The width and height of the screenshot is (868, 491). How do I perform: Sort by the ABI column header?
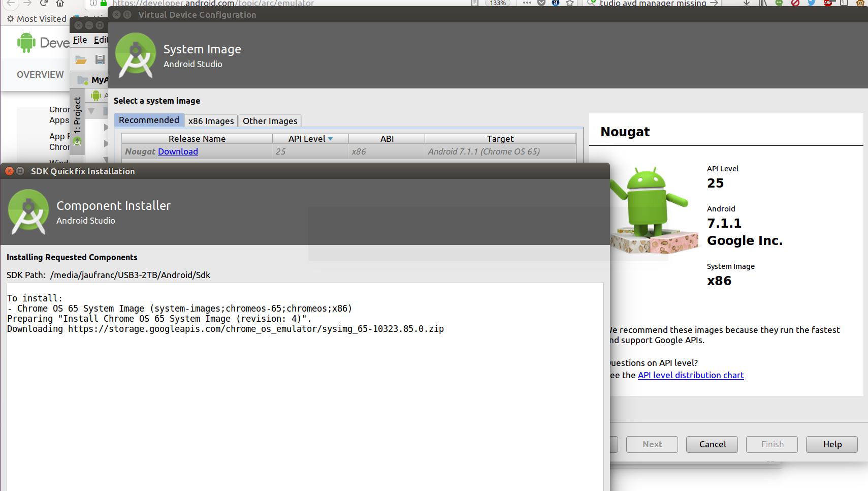pos(387,139)
